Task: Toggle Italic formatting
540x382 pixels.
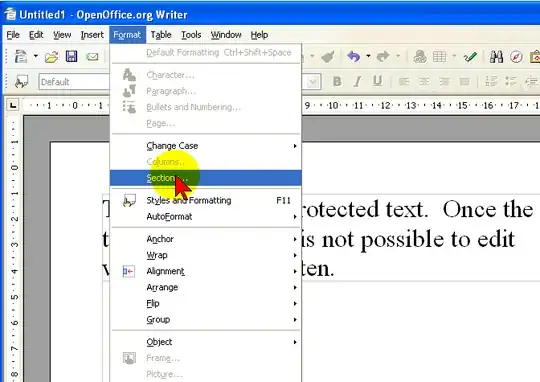Action: tap(357, 82)
